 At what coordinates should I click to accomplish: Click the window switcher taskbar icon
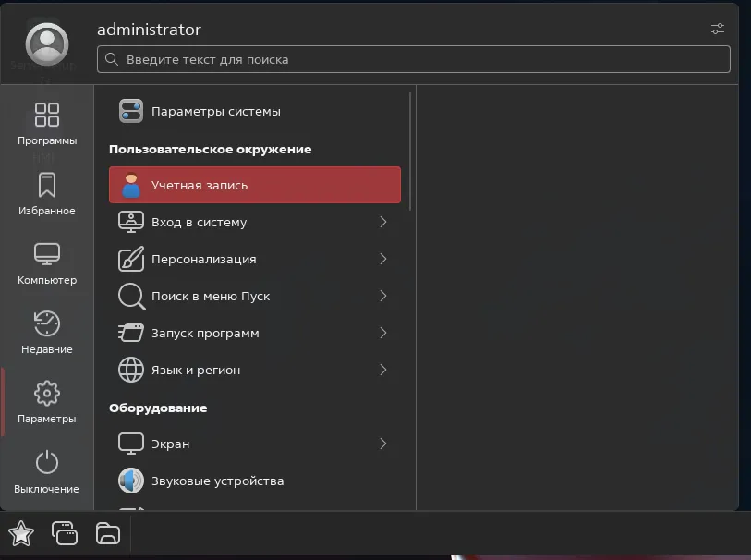tap(65, 533)
